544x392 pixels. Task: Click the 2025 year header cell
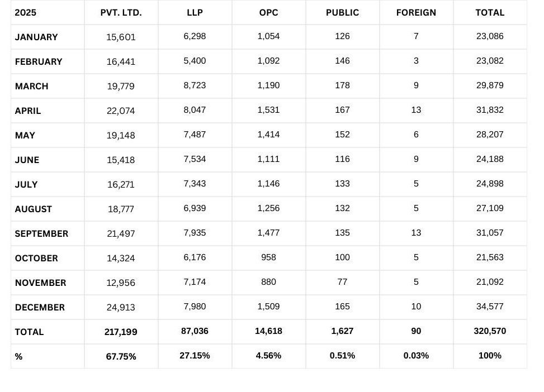(x=26, y=12)
